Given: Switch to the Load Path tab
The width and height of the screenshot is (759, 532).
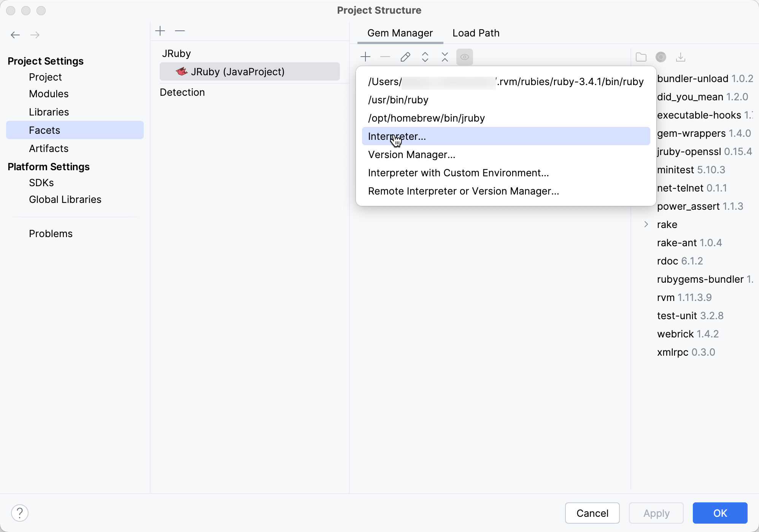Looking at the screenshot, I should (475, 33).
